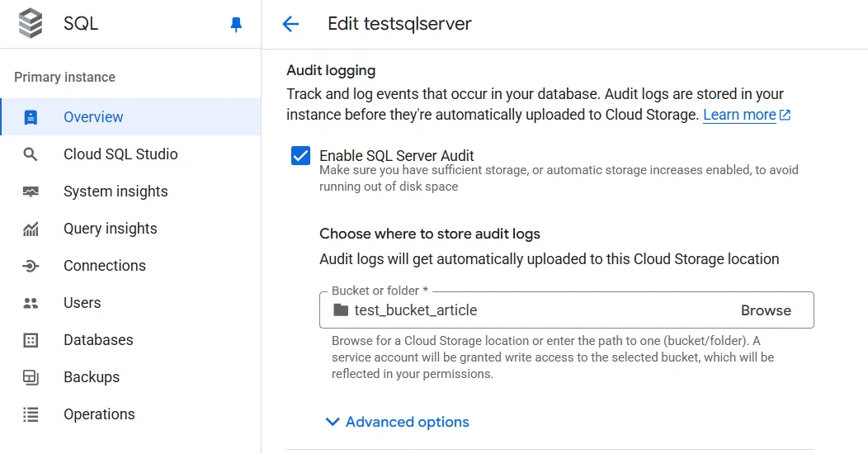The height and width of the screenshot is (454, 868).
Task: Click the blue pin icon beside SQL
Action: pos(236,25)
